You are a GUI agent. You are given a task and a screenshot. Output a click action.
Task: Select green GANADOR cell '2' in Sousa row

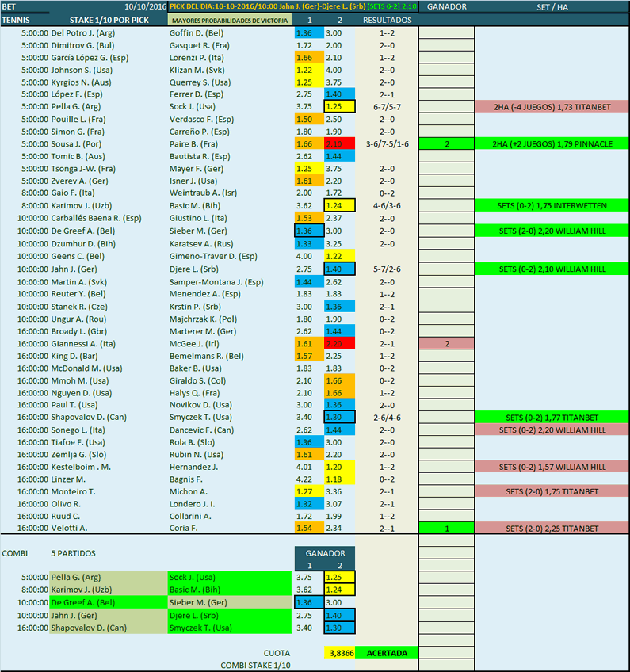pos(447,144)
